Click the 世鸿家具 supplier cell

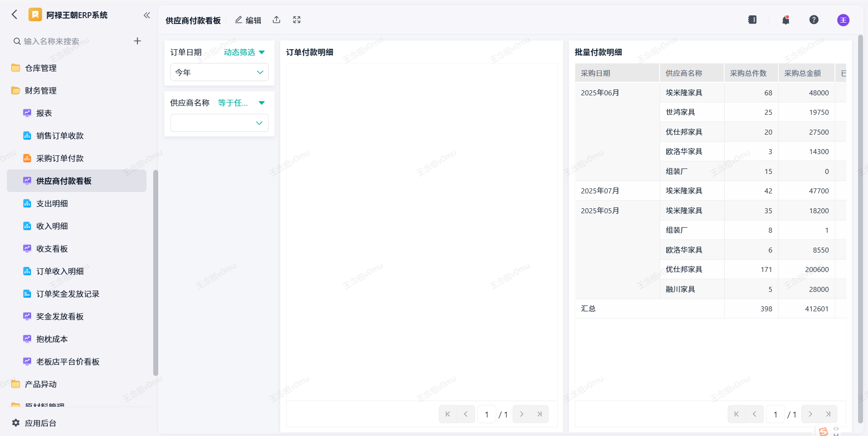click(x=692, y=112)
